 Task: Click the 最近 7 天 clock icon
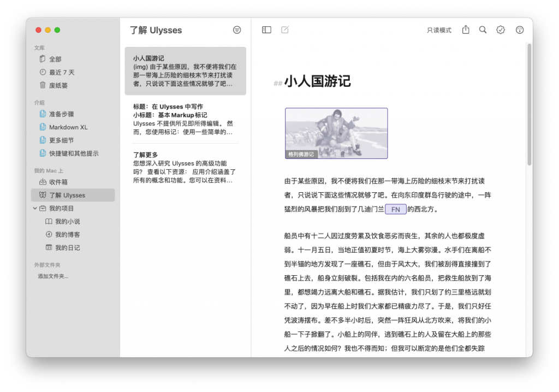coord(43,72)
